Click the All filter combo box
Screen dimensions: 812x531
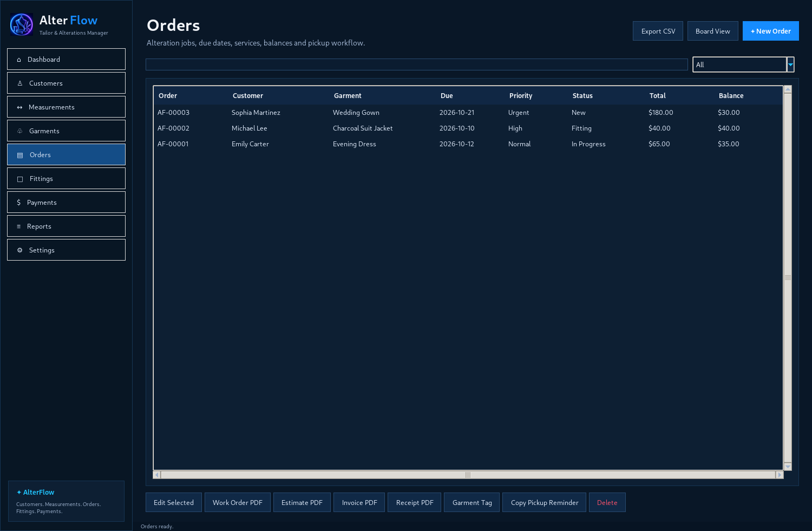(743, 64)
